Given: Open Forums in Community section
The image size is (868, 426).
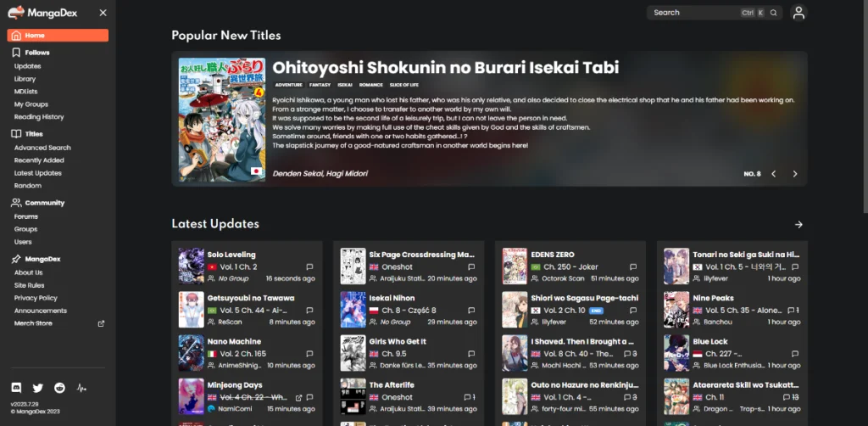Looking at the screenshot, I should pos(26,216).
